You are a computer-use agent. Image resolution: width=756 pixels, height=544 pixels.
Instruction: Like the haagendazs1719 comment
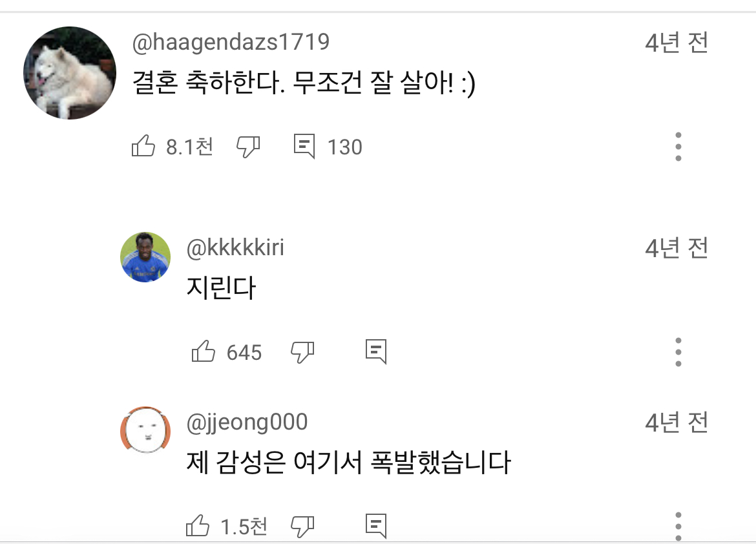click(143, 147)
